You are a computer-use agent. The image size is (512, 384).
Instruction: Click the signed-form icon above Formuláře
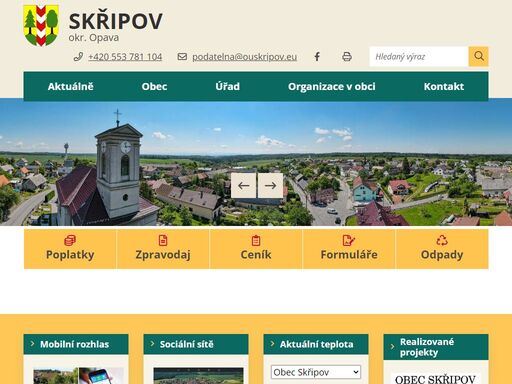click(x=349, y=240)
